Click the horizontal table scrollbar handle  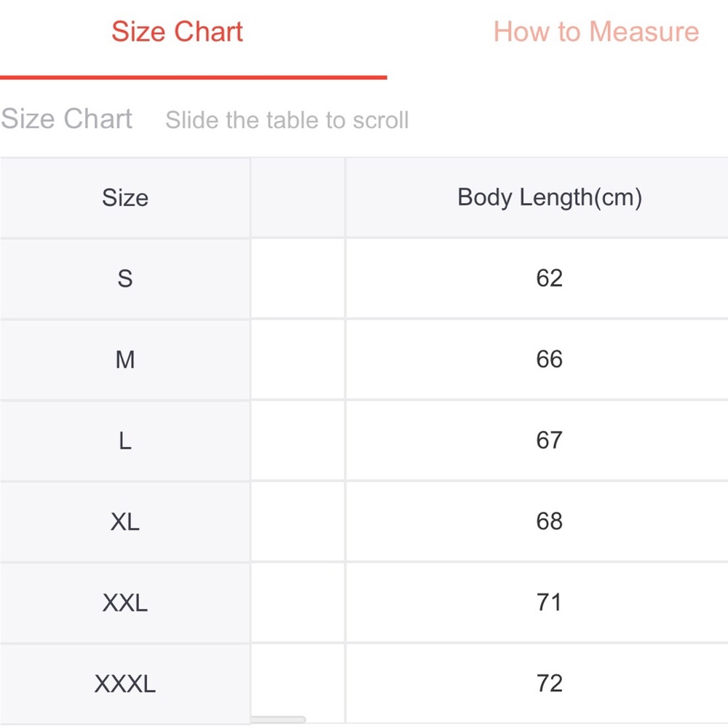[278, 720]
